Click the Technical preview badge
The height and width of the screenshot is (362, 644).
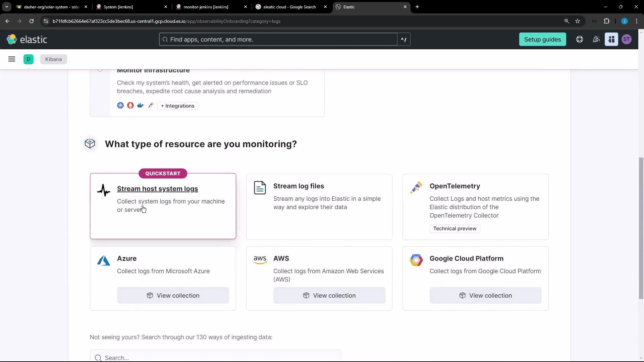click(455, 229)
